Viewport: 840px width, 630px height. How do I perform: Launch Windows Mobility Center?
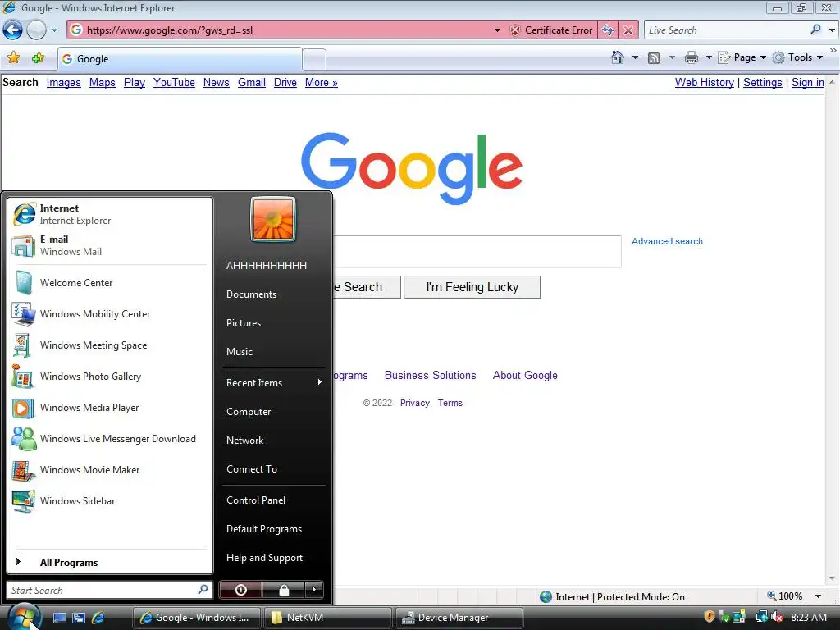111,314
